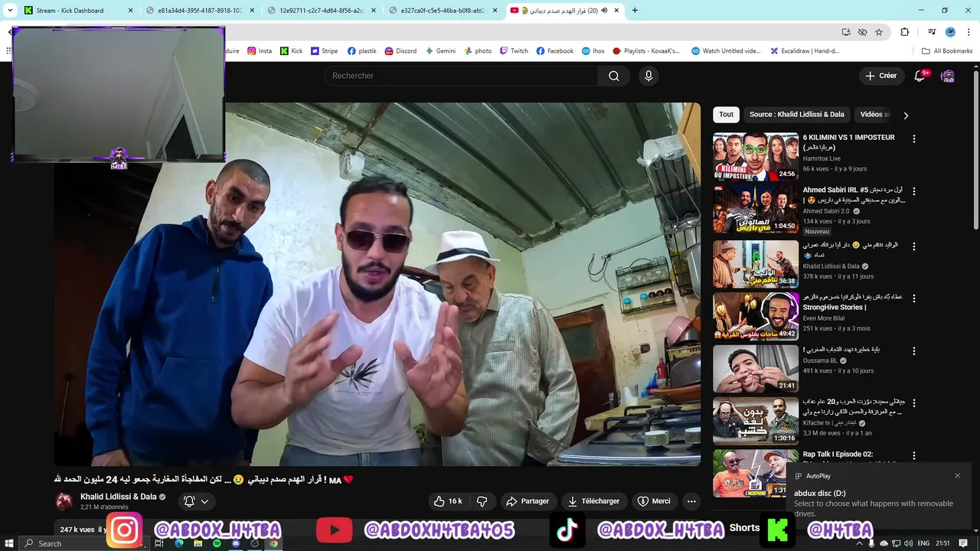Switch to the 12e92711 browser tab
The height and width of the screenshot is (551, 980).
click(x=321, y=11)
